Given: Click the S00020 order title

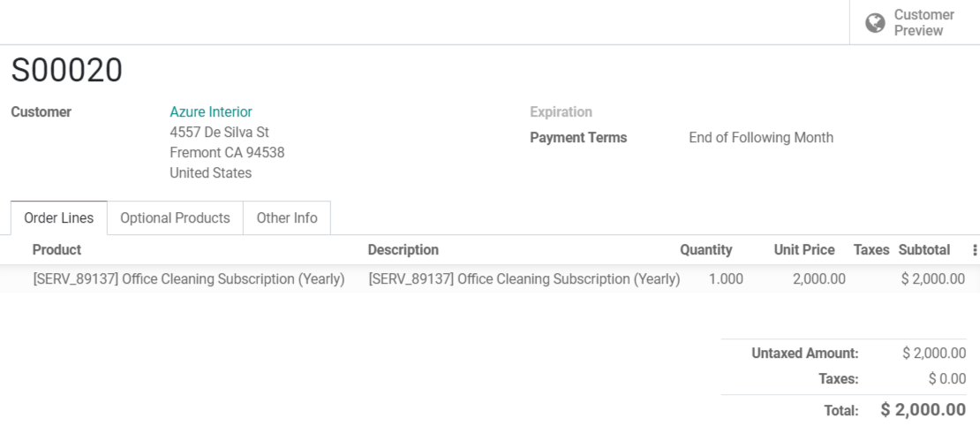Looking at the screenshot, I should (x=66, y=71).
